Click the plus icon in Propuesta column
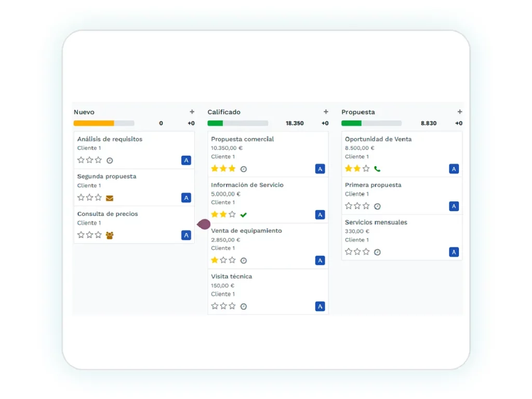The height and width of the screenshot is (399, 532). click(460, 112)
